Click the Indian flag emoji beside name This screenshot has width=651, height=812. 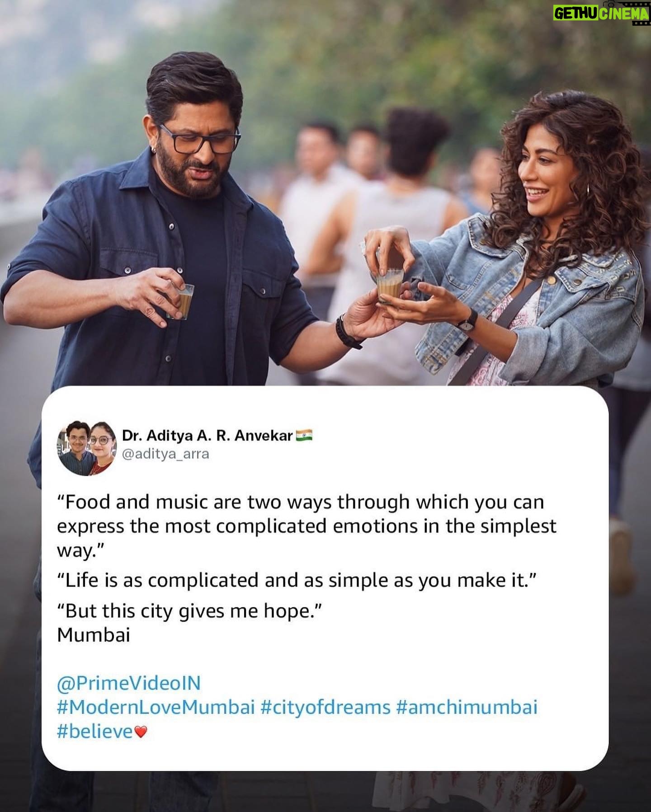[304, 436]
